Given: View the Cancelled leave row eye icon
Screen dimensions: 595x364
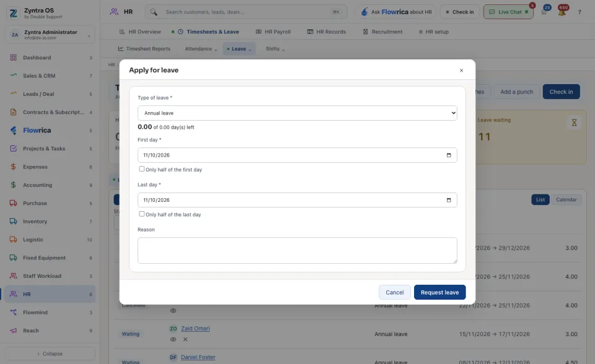Looking at the screenshot, I should coord(173,311).
